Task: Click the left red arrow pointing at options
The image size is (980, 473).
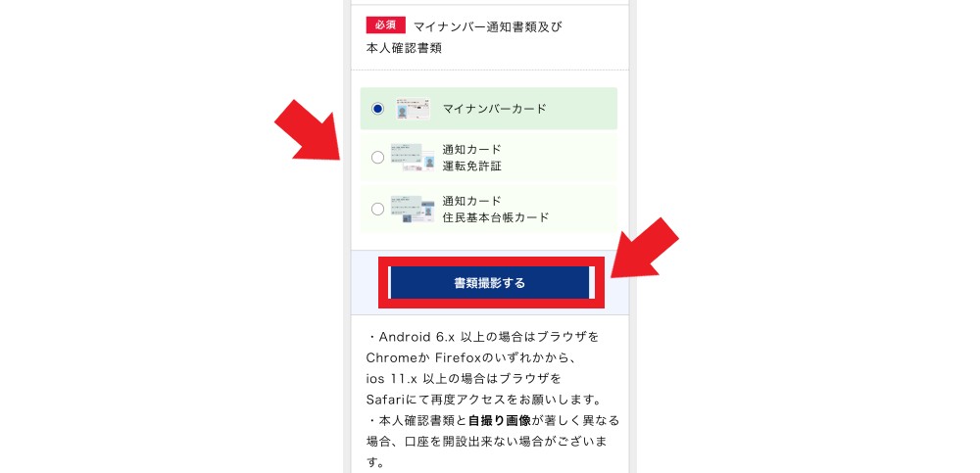Action: (308, 130)
